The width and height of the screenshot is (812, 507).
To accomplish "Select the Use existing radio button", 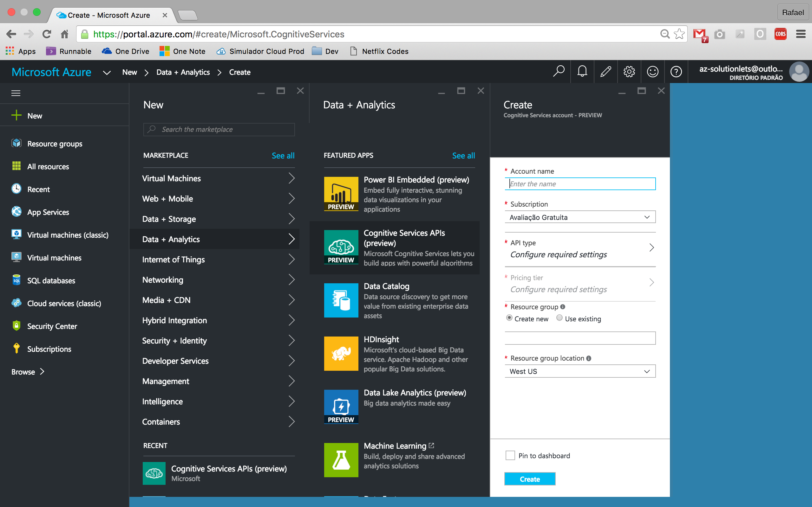I will click(559, 318).
